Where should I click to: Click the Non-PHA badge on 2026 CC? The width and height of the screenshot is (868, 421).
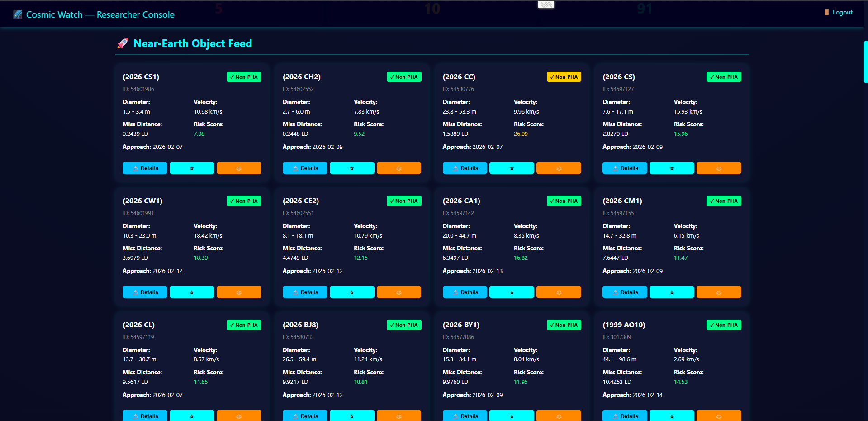click(x=564, y=77)
